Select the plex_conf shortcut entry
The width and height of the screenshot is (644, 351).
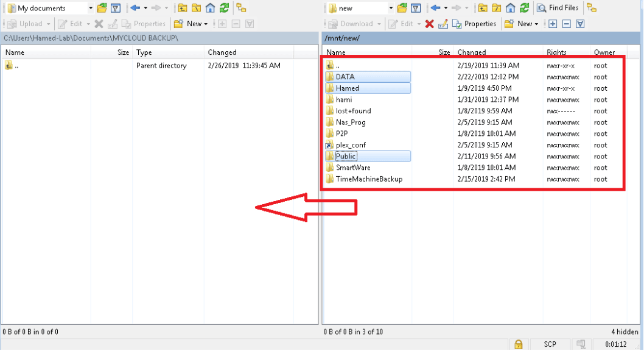pos(351,144)
